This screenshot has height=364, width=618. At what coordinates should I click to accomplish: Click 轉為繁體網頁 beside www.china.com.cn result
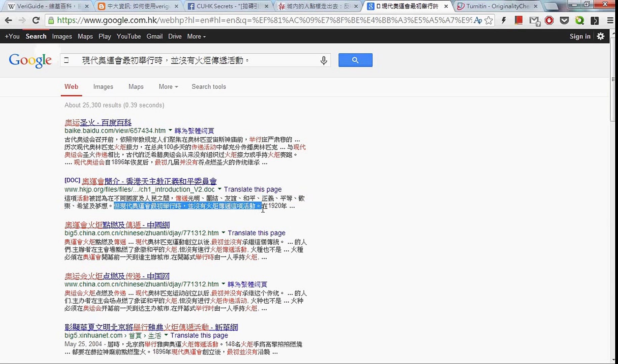point(247,284)
